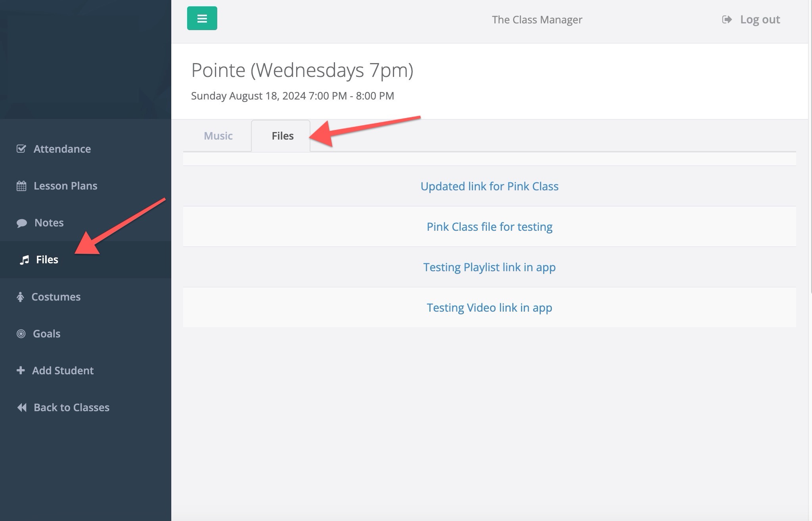Click the Notes speech bubble icon
The height and width of the screenshot is (521, 812).
click(22, 223)
